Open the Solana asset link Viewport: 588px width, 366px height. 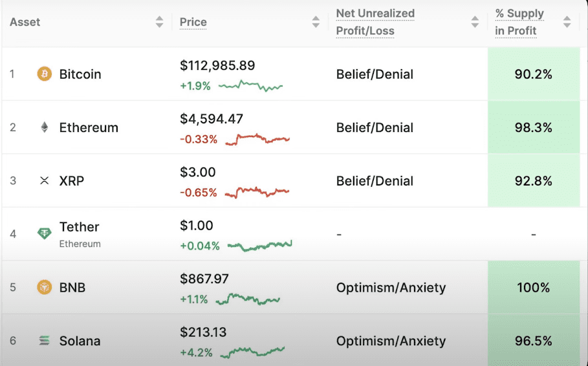click(80, 341)
